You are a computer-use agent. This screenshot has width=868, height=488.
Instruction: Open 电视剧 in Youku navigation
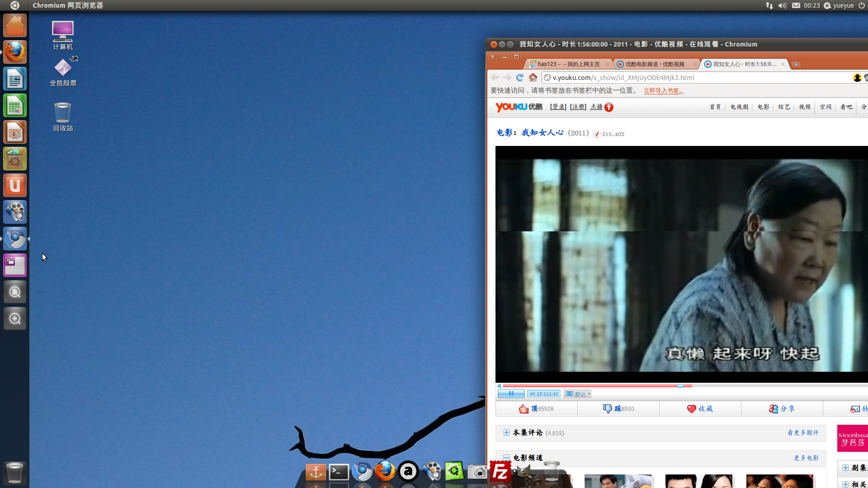739,107
